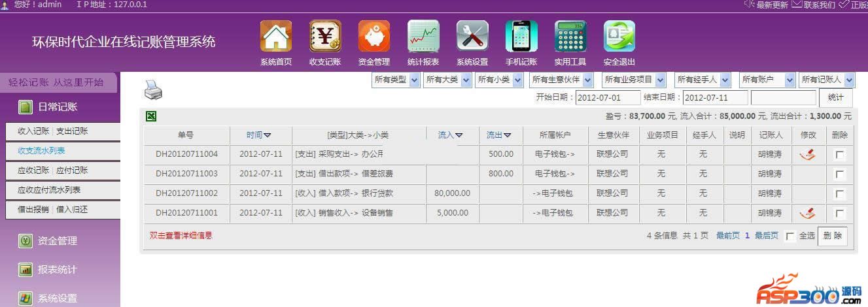Sort the table by 时间 column
The height and width of the screenshot is (307, 868).
point(259,135)
